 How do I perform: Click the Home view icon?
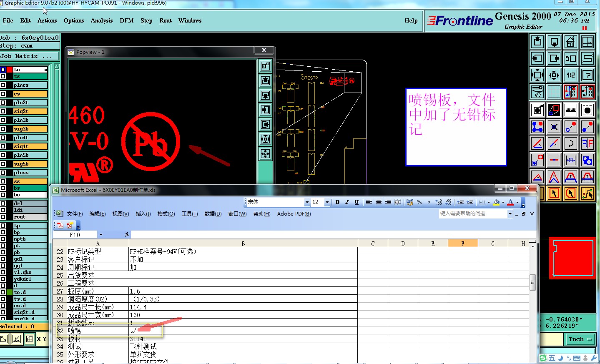coord(571,42)
